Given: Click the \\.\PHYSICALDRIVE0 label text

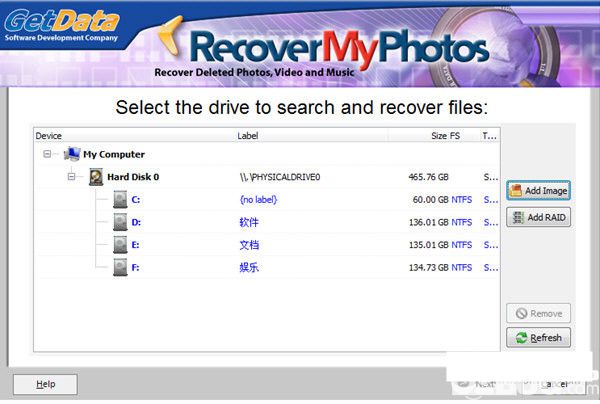Looking at the screenshot, I should click(x=280, y=177).
